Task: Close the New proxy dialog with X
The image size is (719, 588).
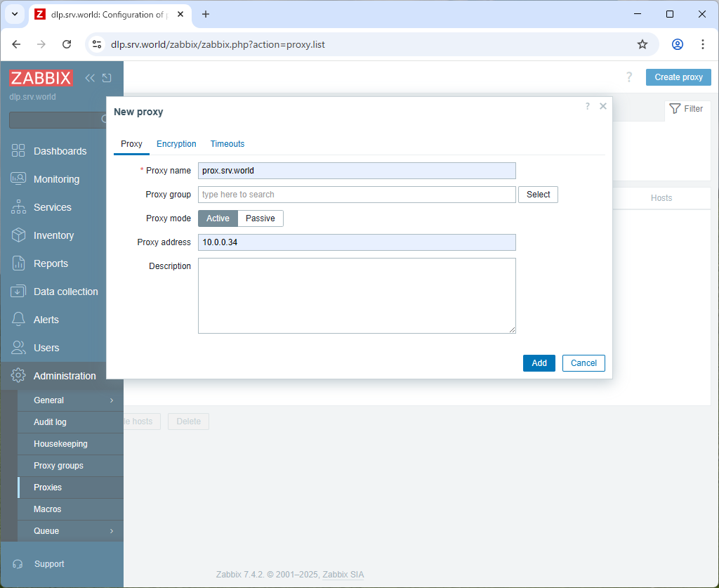Action: pos(602,107)
